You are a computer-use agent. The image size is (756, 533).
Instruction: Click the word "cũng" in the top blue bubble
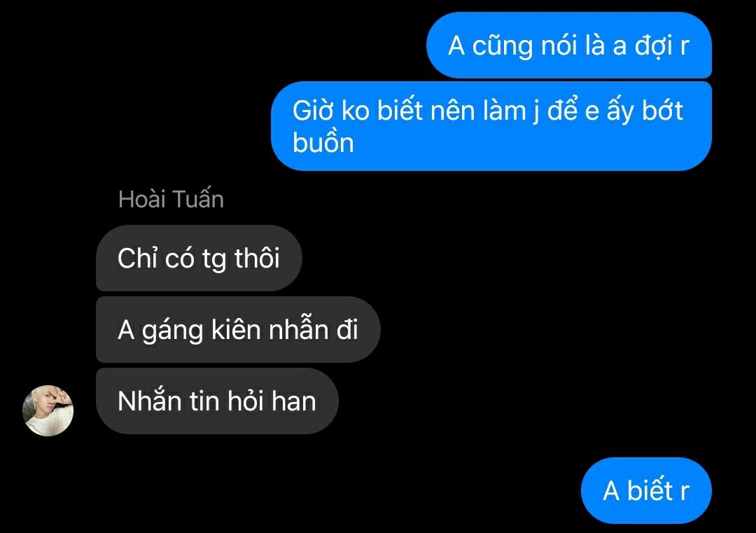pyautogui.click(x=503, y=46)
